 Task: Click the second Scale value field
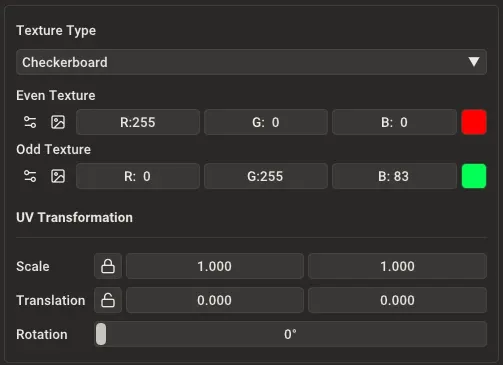397,266
